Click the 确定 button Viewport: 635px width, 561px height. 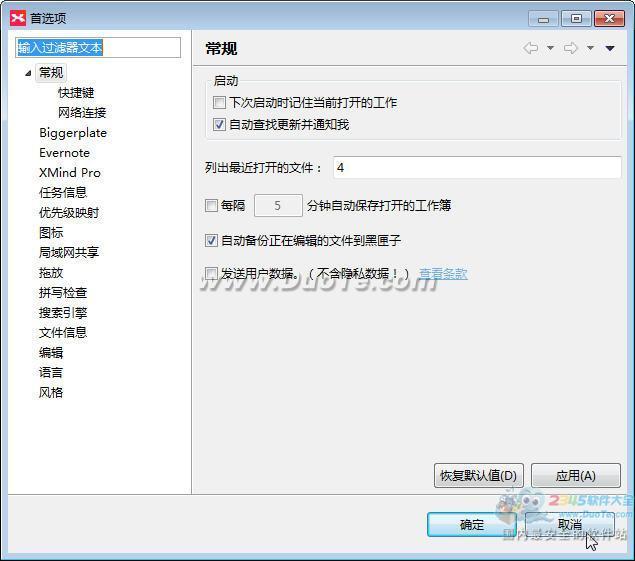(471, 524)
